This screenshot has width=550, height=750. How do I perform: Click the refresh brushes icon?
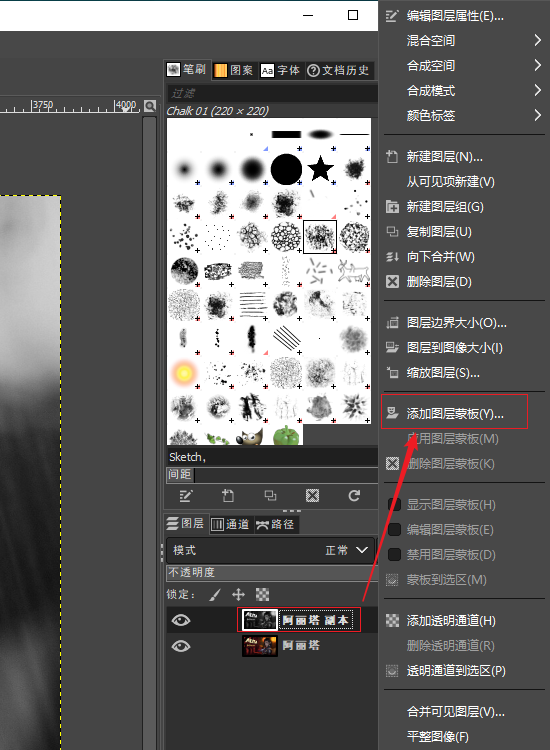354,496
